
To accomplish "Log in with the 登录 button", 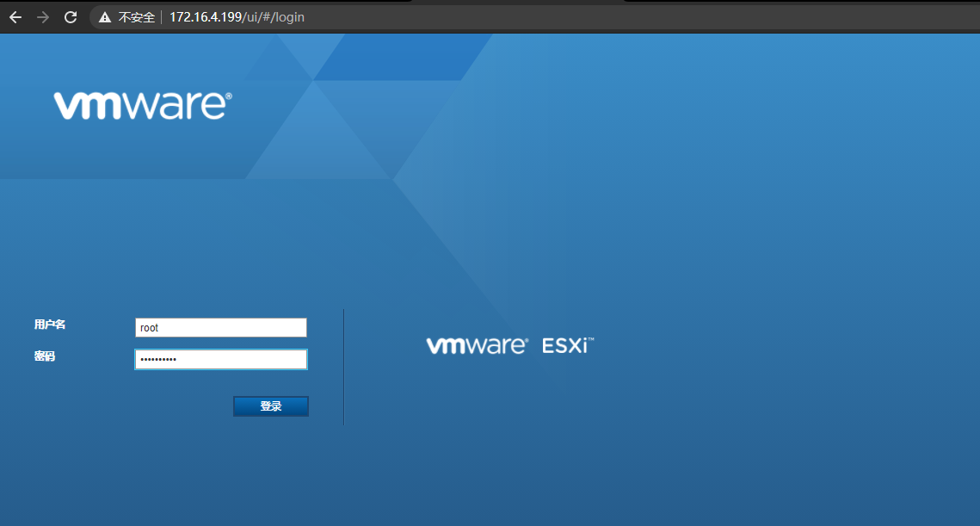I will [271, 406].
